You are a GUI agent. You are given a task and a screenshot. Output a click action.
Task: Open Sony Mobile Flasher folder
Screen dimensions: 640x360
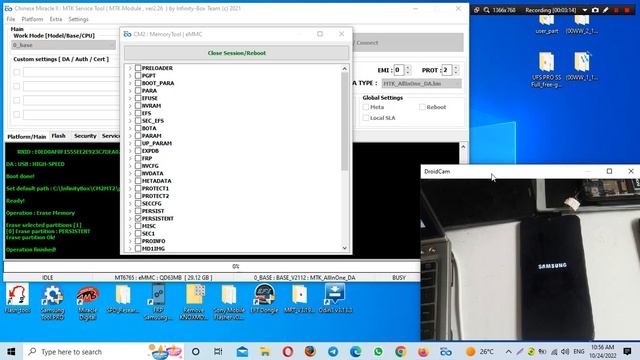point(229,302)
